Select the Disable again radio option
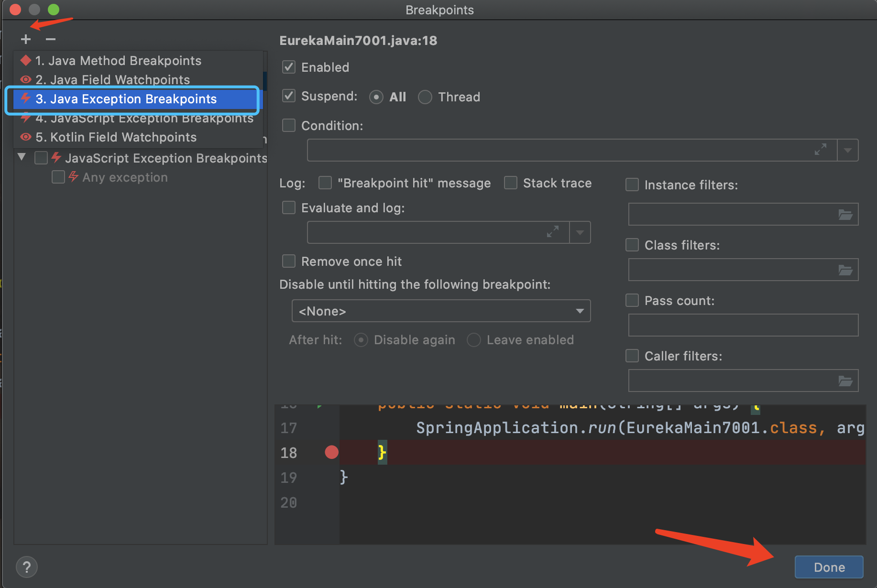Image resolution: width=877 pixels, height=588 pixels. pyautogui.click(x=361, y=340)
